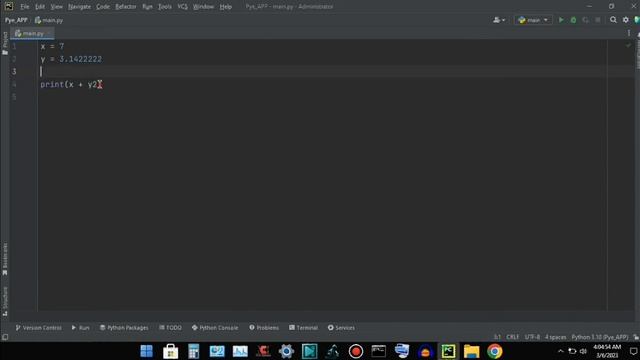Open the Code menu

(x=103, y=7)
